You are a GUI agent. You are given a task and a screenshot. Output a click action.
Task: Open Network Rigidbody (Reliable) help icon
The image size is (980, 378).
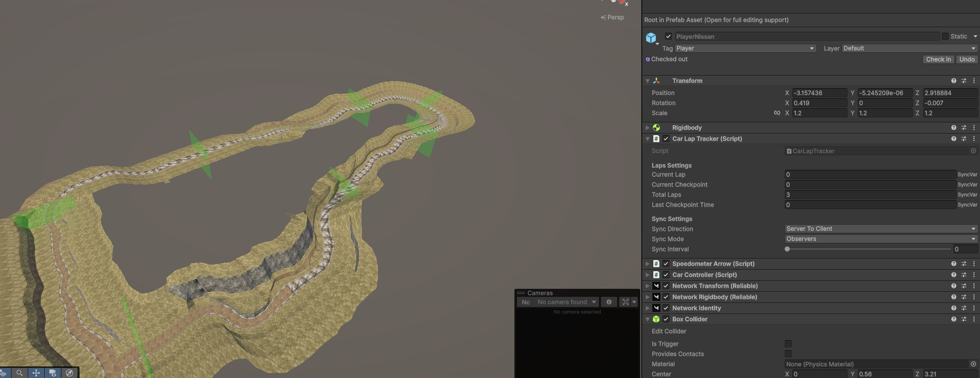[954, 297]
